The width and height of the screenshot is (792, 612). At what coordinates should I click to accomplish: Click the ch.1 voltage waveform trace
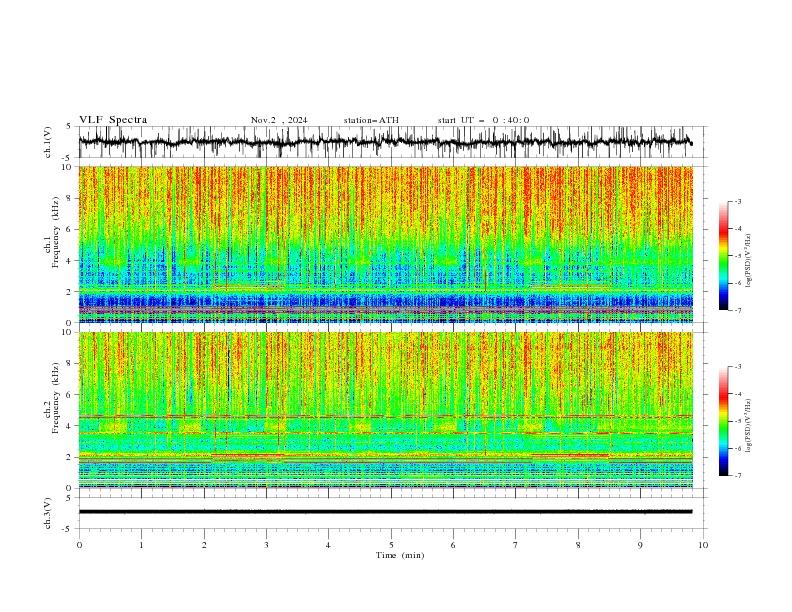point(385,142)
